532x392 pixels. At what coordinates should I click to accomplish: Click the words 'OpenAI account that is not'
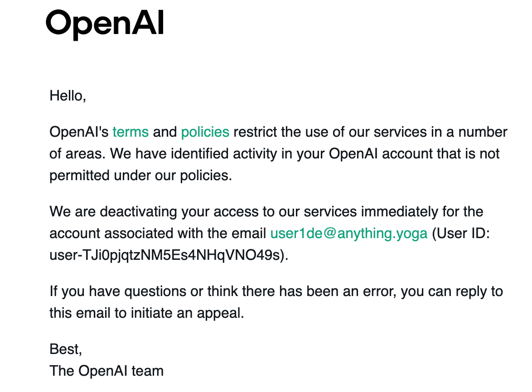[x=414, y=154]
